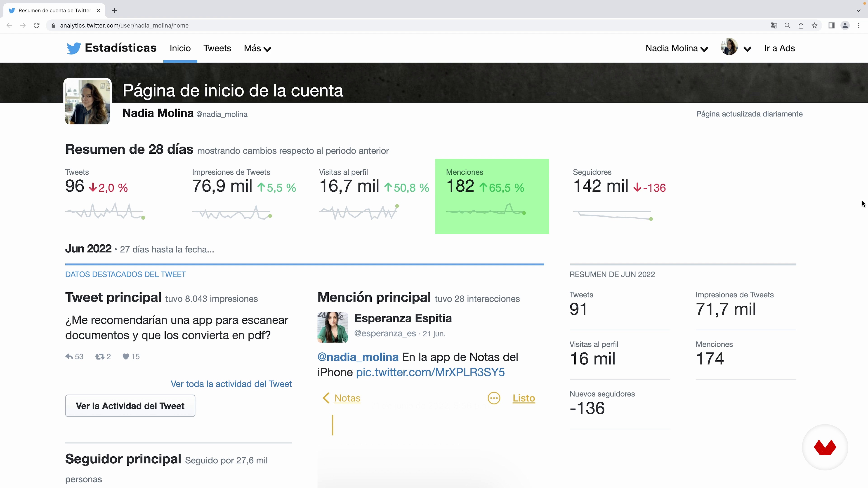This screenshot has height=488, width=868.
Task: Select the highlighted Menciones 182 card
Action: coord(492,196)
